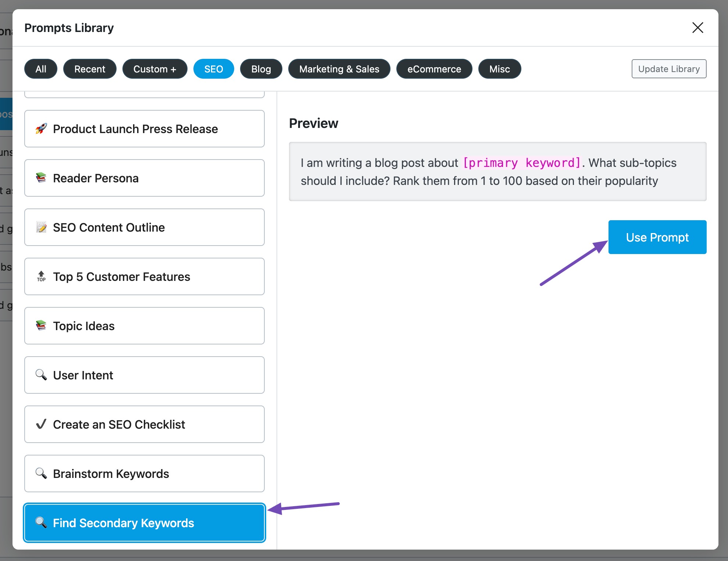Open the Recent prompts tab
This screenshot has height=561, width=728.
click(x=90, y=69)
